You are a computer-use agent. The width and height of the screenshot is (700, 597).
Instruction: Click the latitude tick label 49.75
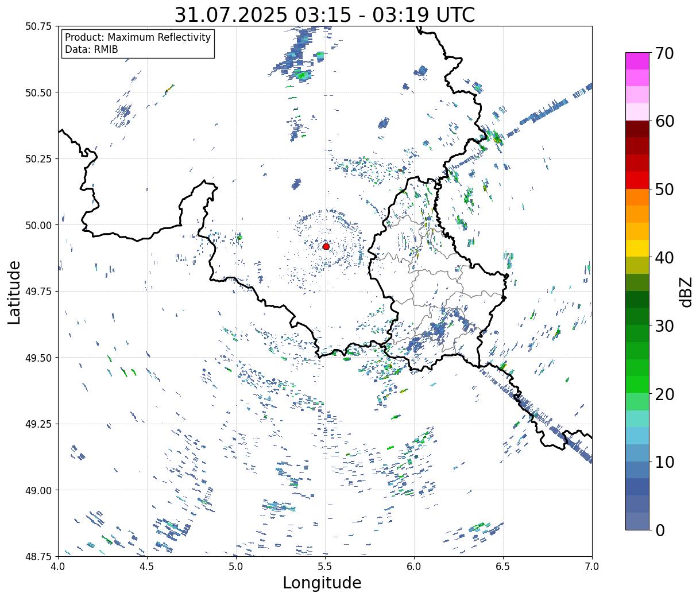click(x=38, y=292)
